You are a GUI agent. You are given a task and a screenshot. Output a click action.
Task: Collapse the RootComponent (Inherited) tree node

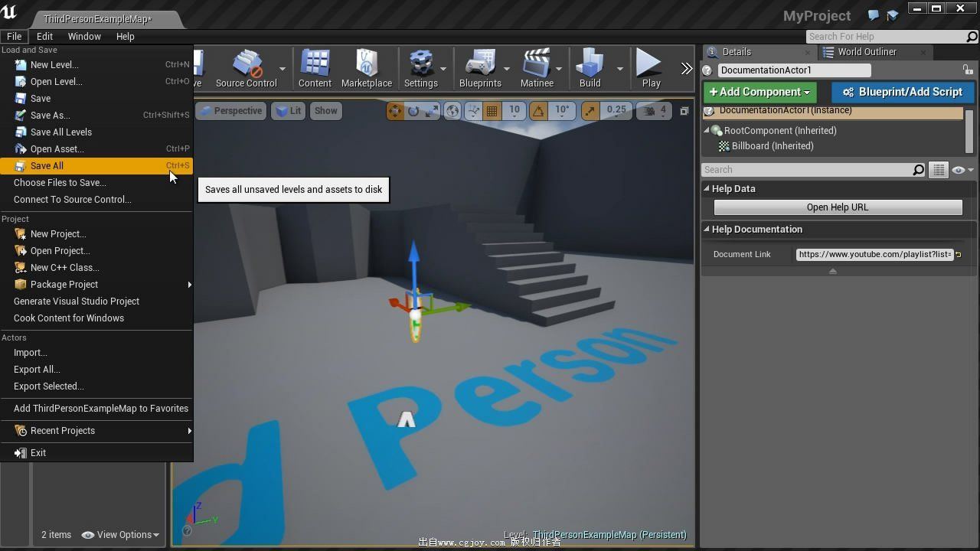707,131
